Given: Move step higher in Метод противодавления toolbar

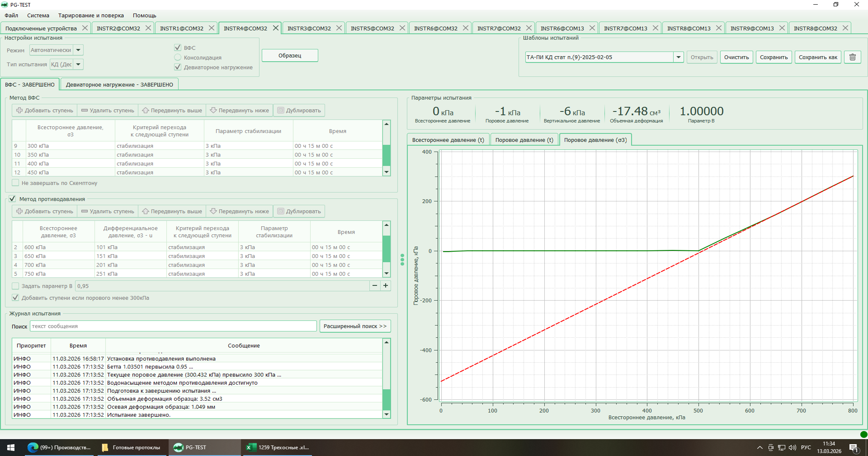Looking at the screenshot, I should (x=172, y=211).
